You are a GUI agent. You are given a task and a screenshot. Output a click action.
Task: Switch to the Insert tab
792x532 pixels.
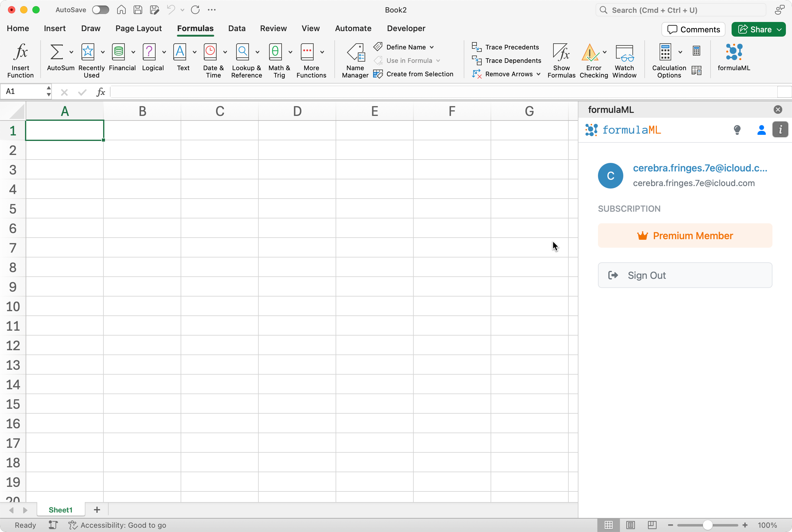[x=55, y=28]
